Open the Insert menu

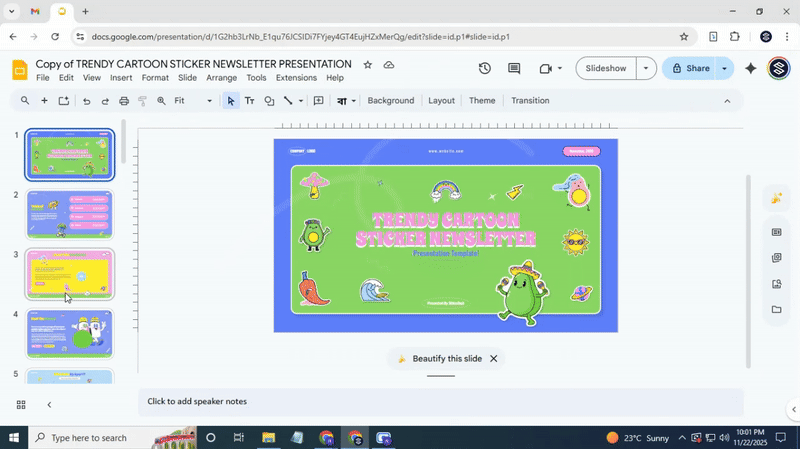pos(121,78)
